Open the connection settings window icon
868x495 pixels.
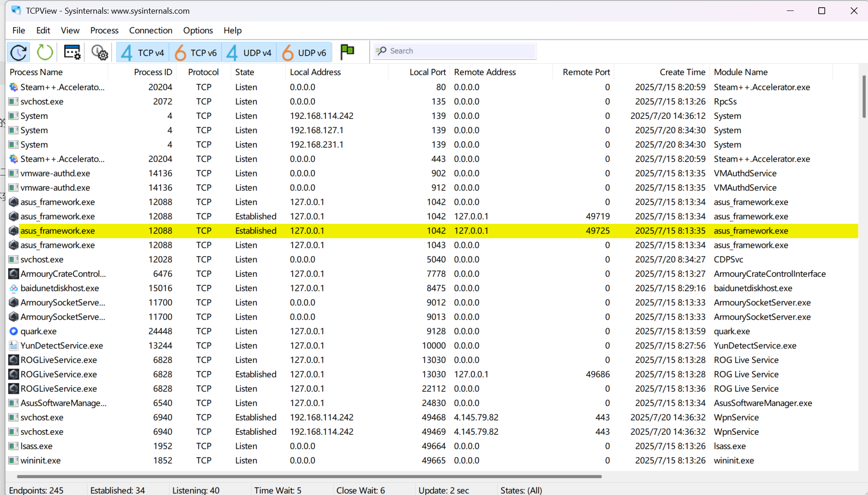click(72, 52)
